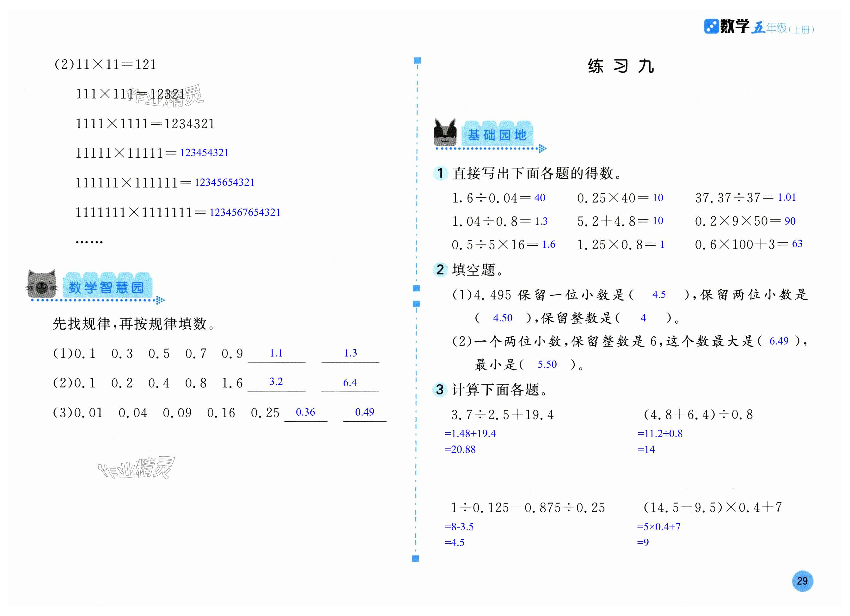Screen dimensions: 850x616
Task: Click the answer 1.01 after 37.37÷37
Action: pos(787,197)
